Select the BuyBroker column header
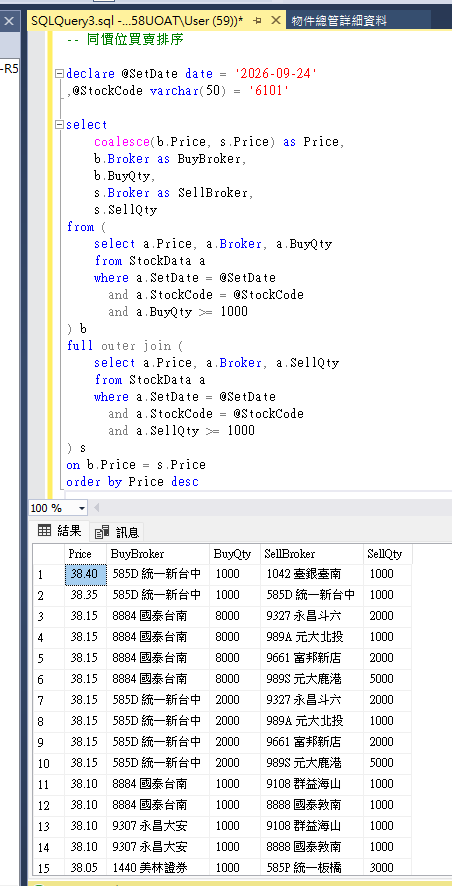452x886 pixels. coord(158,554)
